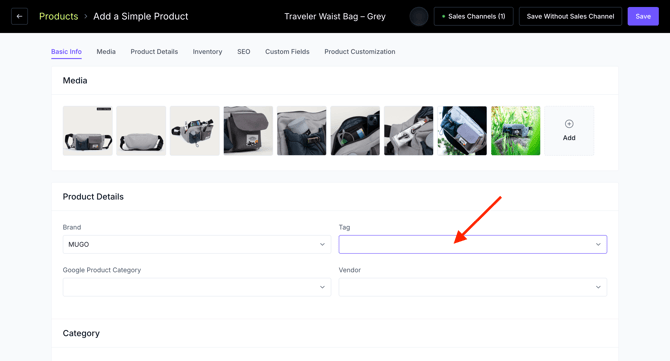Expand the Tag dropdown chevron
The image size is (670, 361).
pyautogui.click(x=598, y=244)
